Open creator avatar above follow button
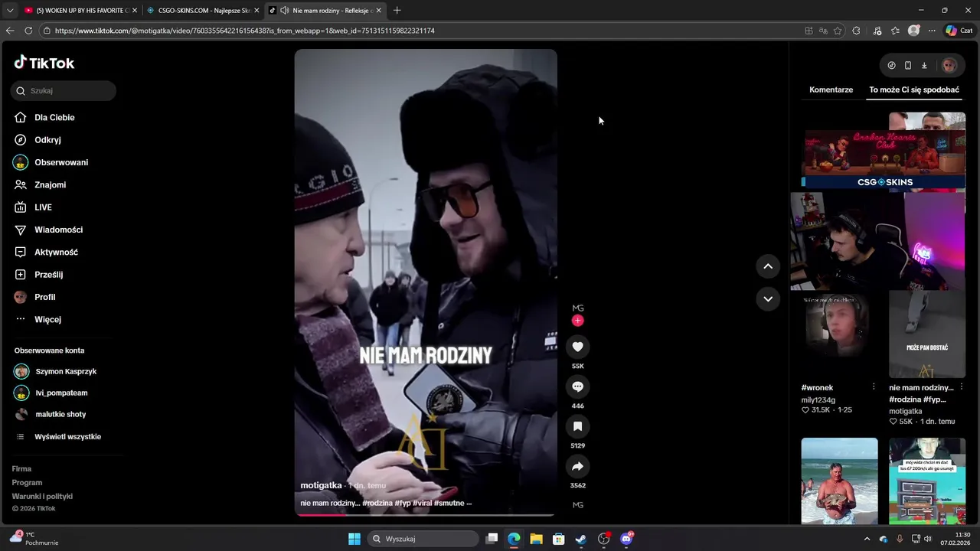 coord(578,308)
